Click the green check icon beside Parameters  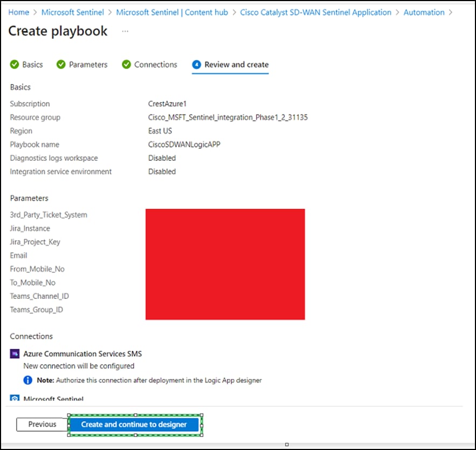point(61,64)
